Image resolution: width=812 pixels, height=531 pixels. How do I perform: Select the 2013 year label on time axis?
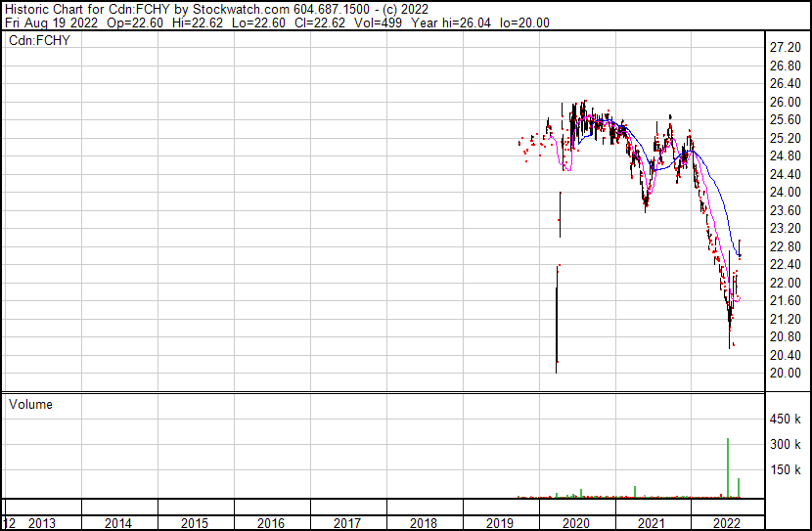click(42, 523)
